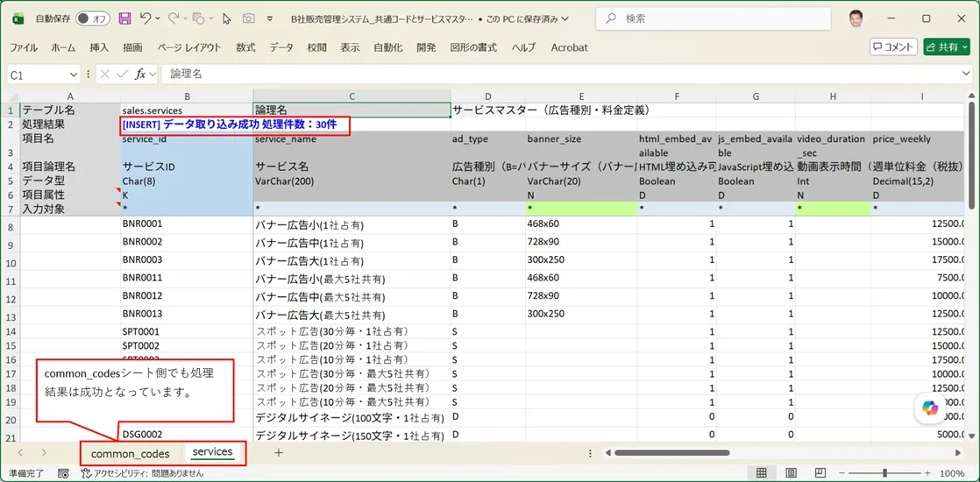Expand the formula bar with chevron
The image size is (980, 482).
966,74
